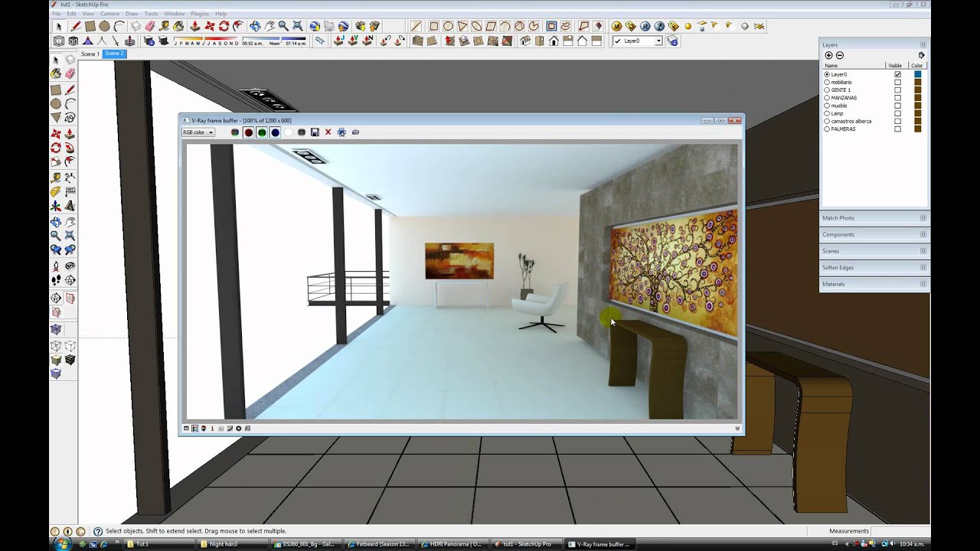
Task: Add a new layer with plus icon
Action: (828, 55)
